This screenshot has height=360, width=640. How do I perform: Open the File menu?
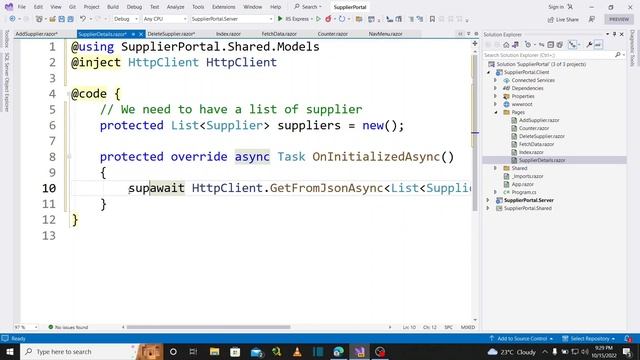click(x=22, y=7)
